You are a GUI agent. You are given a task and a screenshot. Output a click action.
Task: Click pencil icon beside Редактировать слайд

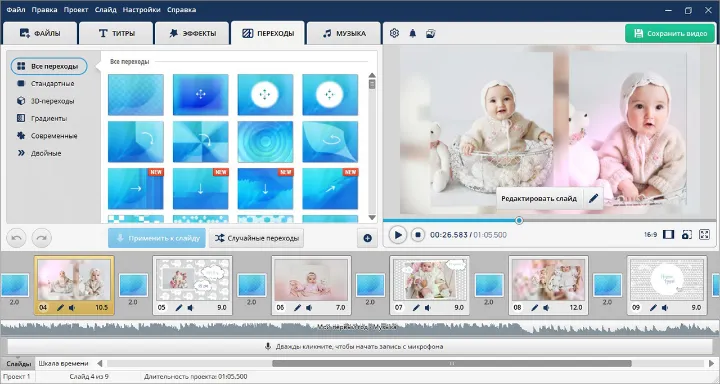[593, 198]
